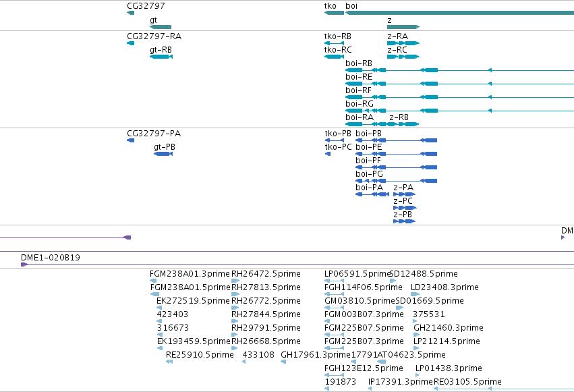Click the boi-PA protein feature
The width and height of the screenshot is (574, 392).
pos(372,194)
